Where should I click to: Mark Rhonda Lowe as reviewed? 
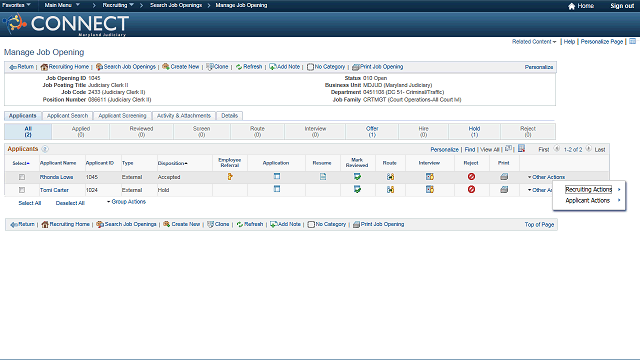click(357, 177)
